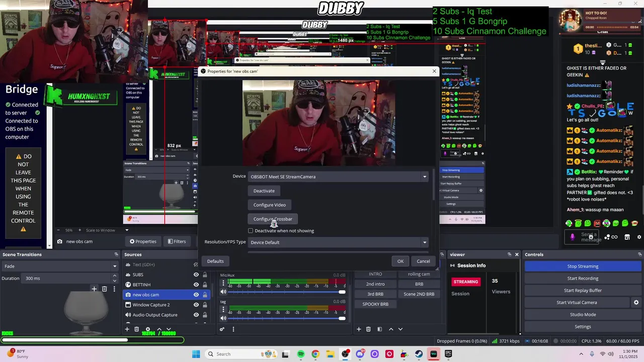Hide the new obs cam source
The image size is (644, 362).
coord(196,295)
